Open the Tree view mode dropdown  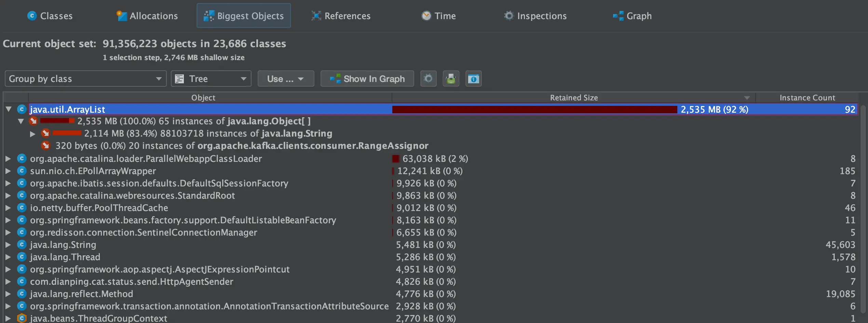(211, 79)
